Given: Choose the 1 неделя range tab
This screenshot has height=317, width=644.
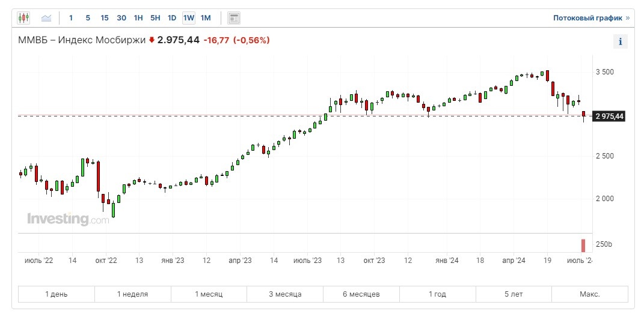Looking at the screenshot, I should click(133, 294).
